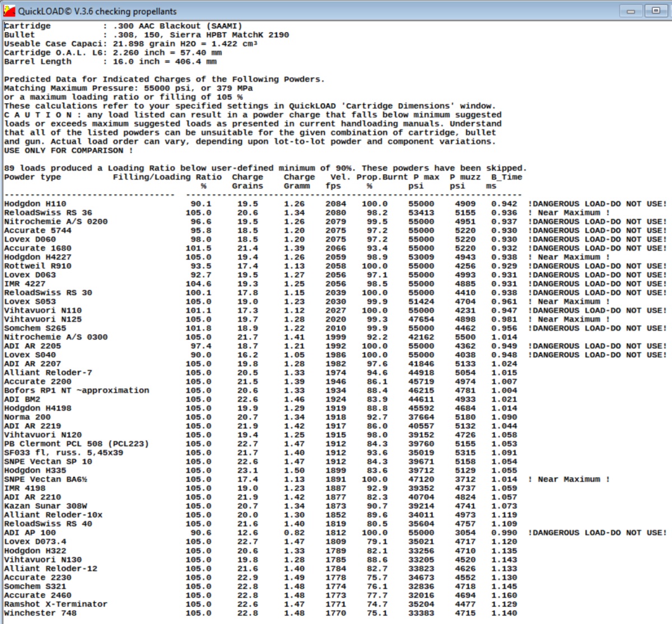The image size is (672, 624).
Task: Minimize the QuickLOAD checking propellants window
Action: [x=631, y=11]
